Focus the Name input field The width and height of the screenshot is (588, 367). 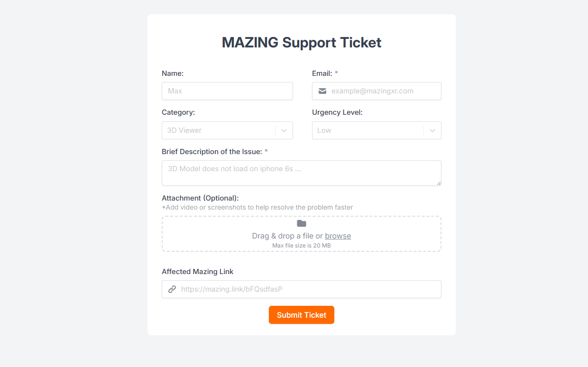[x=227, y=91]
